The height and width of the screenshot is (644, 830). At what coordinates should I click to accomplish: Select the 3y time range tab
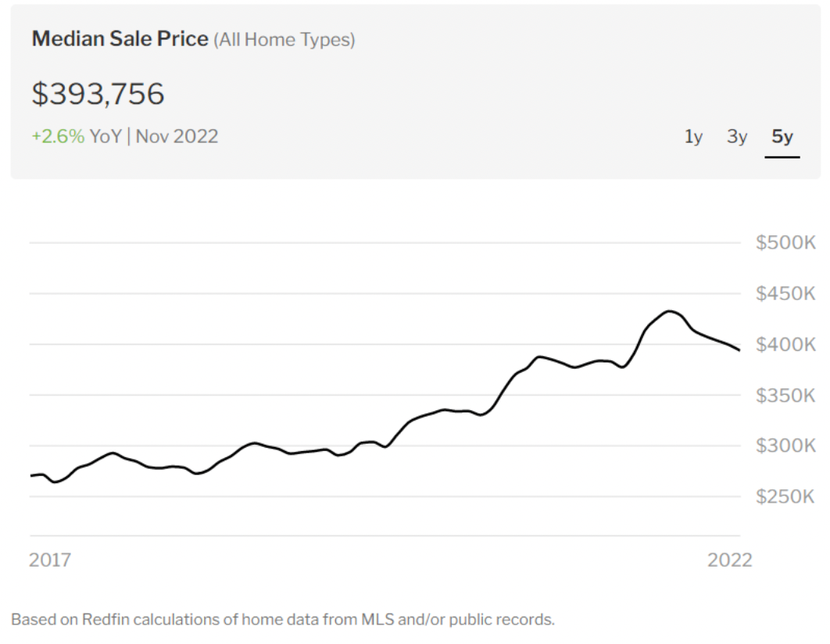[737, 137]
